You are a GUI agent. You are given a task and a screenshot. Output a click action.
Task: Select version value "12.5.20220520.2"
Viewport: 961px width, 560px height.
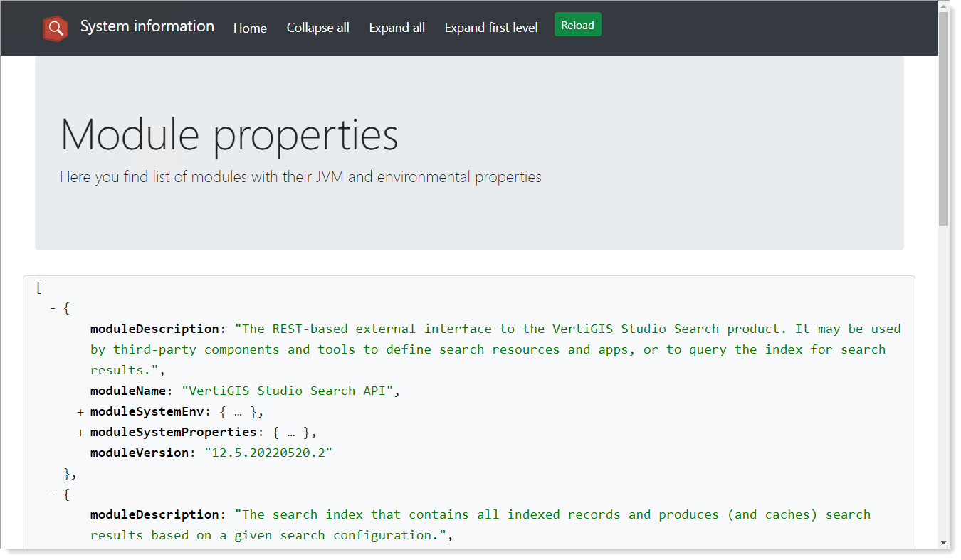click(268, 453)
